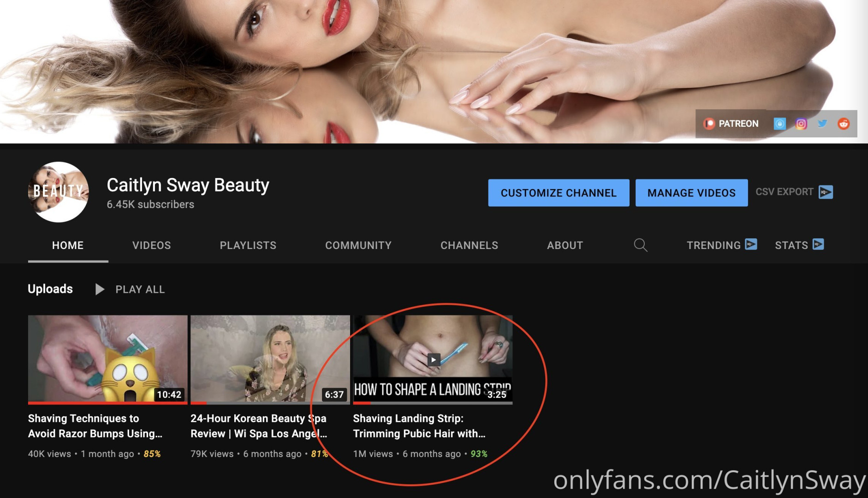The height and width of the screenshot is (498, 868).
Task: Go to the Playlists tab
Action: pyautogui.click(x=248, y=245)
